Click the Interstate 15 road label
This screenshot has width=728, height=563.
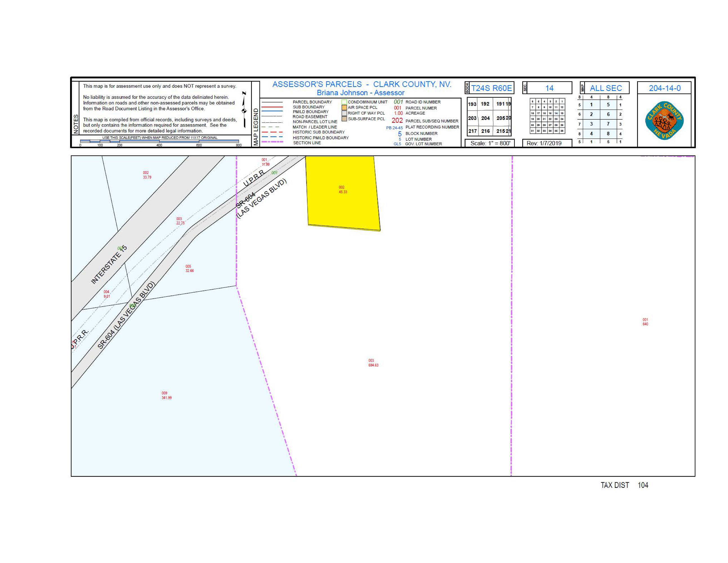(109, 265)
